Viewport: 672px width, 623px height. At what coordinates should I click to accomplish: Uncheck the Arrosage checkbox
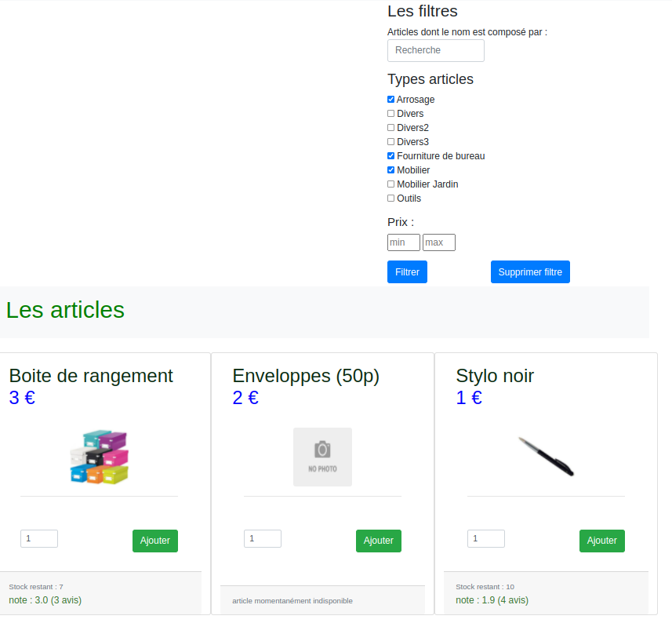pyautogui.click(x=391, y=100)
